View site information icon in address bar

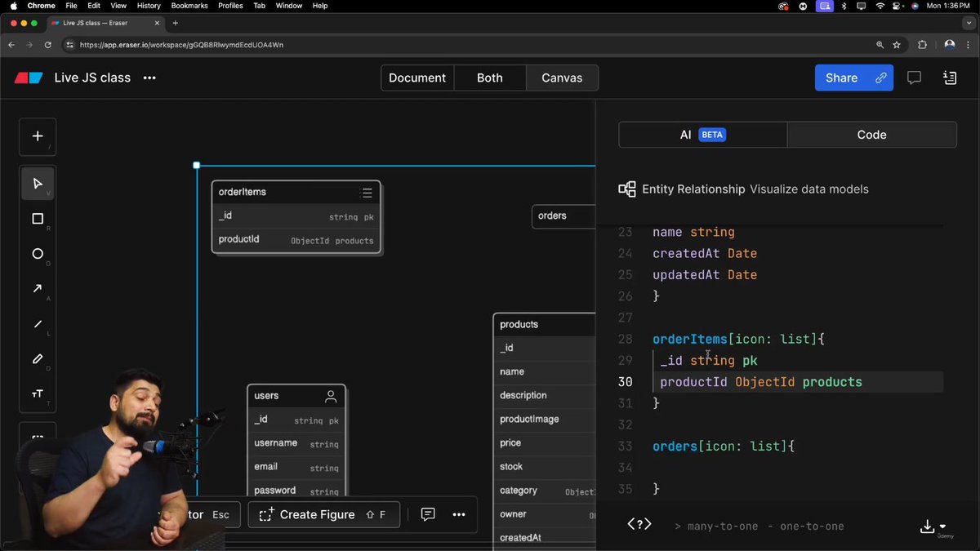tap(69, 45)
